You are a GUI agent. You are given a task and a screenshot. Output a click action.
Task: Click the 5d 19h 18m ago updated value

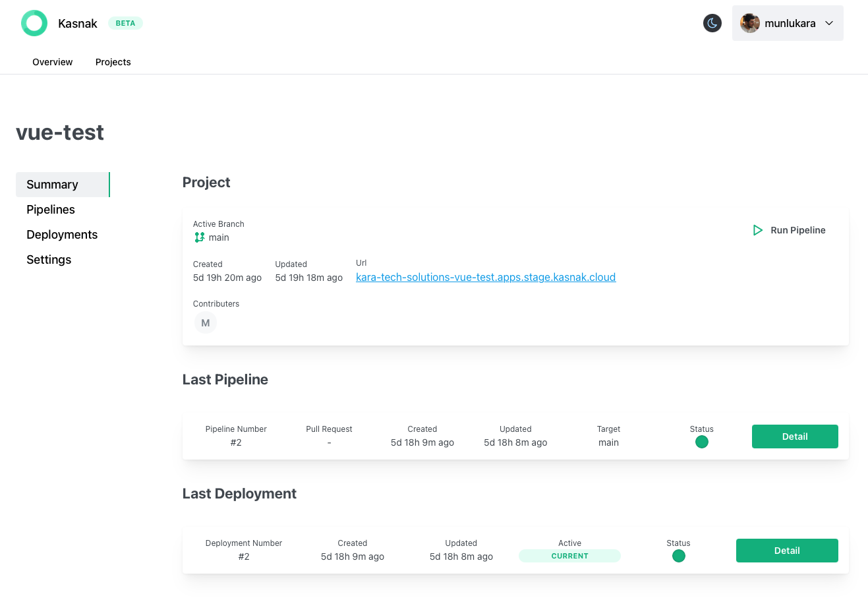[309, 278]
